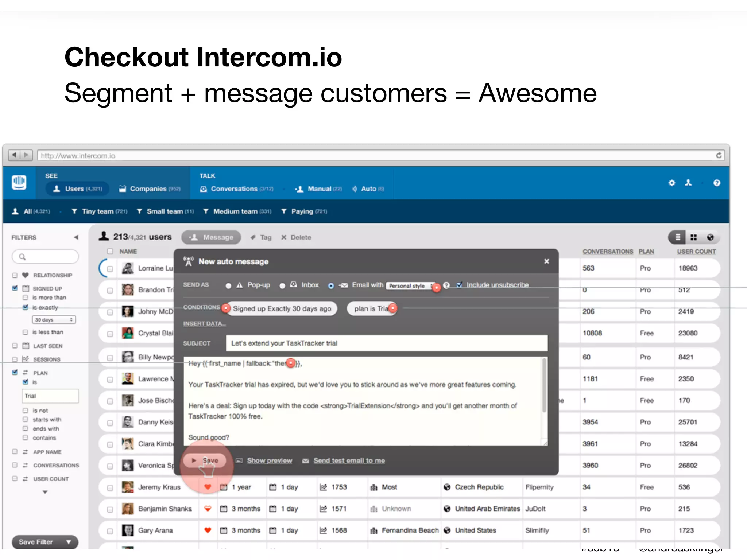Toggle the SIGNED UP filter checkbox
The width and height of the screenshot is (747, 560).
pyautogui.click(x=15, y=288)
